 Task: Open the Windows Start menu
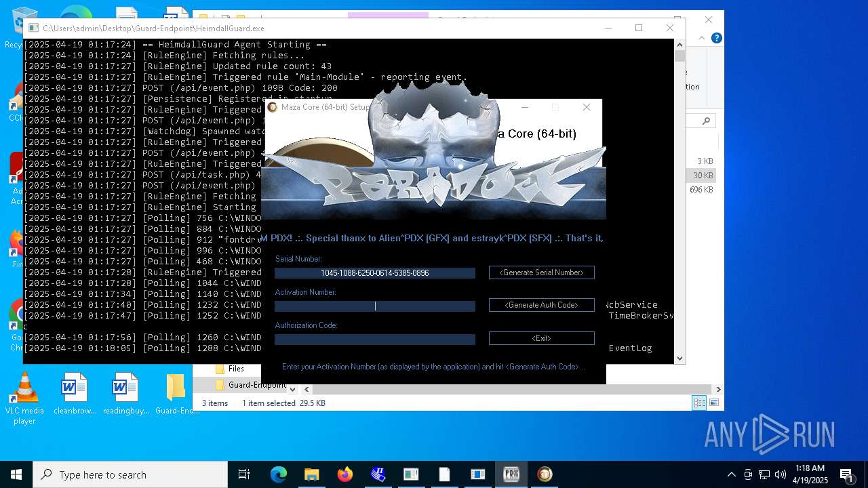point(16,474)
